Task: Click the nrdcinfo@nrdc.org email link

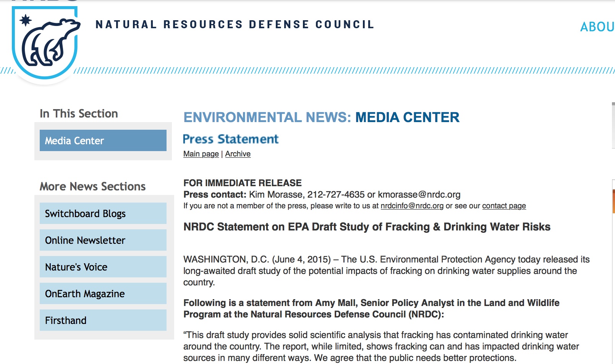Action: (412, 206)
